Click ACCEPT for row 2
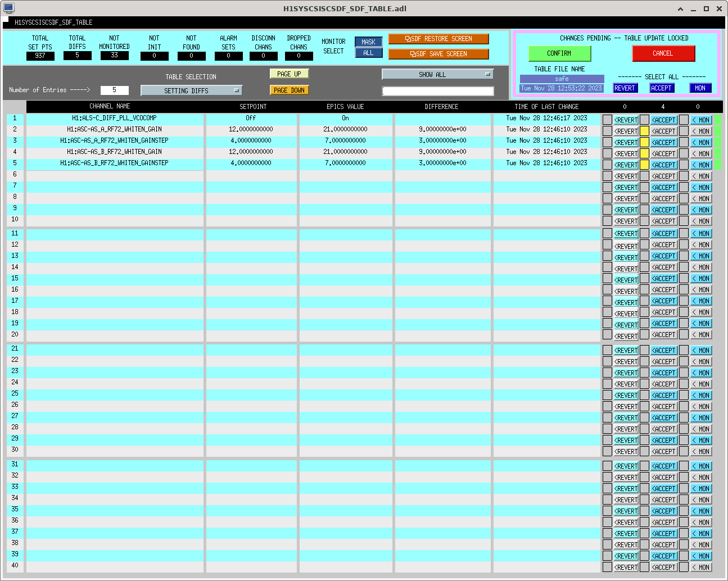The width and height of the screenshot is (728, 581). (664, 131)
